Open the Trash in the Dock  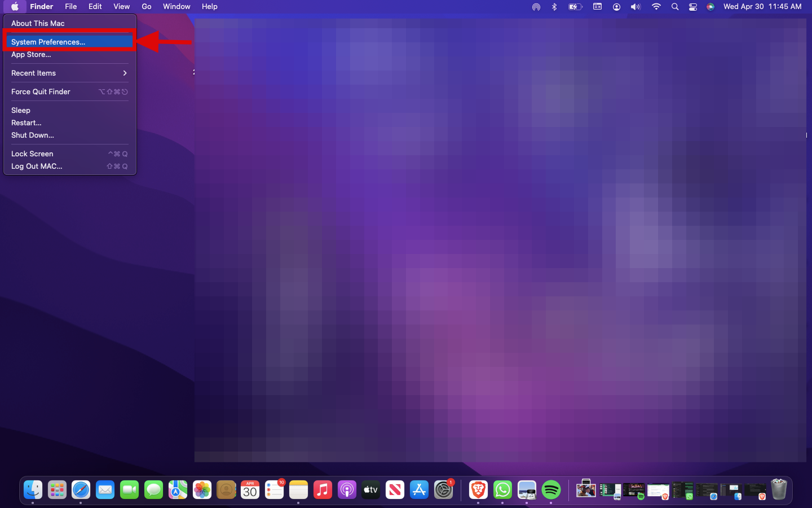pos(779,489)
